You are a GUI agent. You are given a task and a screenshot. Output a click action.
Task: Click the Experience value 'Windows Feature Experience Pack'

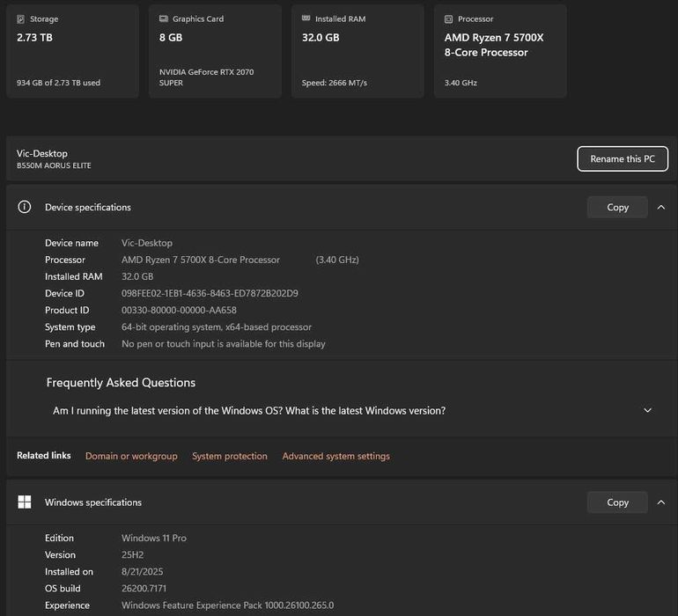227,605
